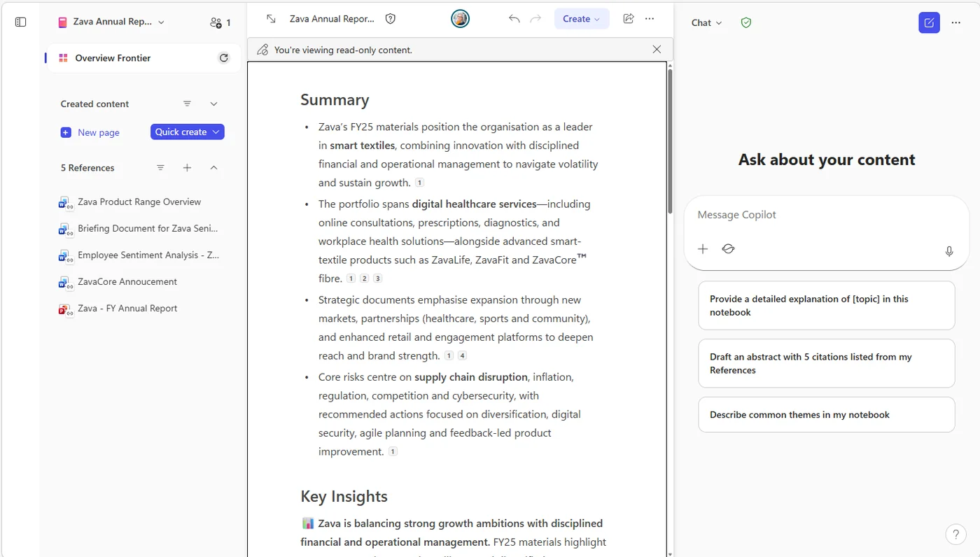
Task: Open citation 4 after 'brand strength'
Action: 462,355
